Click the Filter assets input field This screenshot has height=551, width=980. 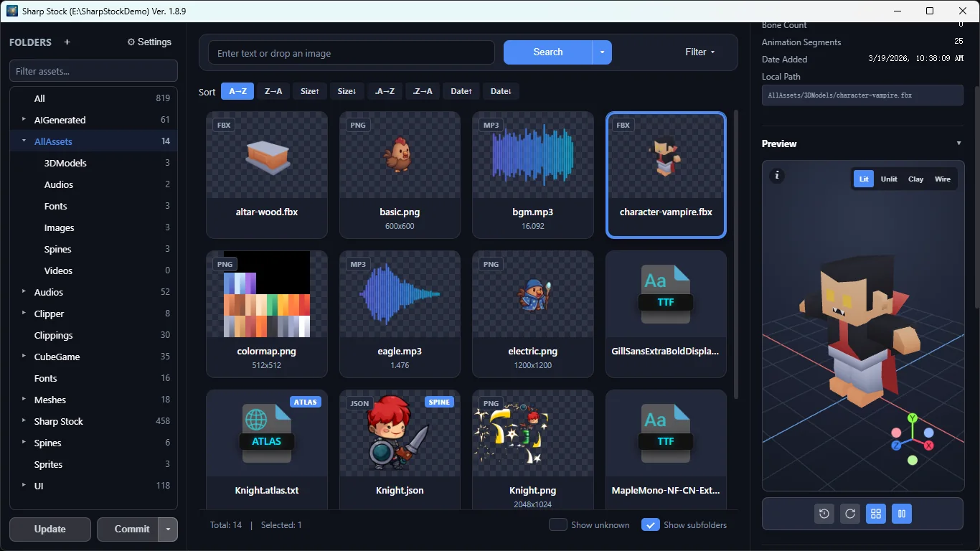tap(93, 71)
